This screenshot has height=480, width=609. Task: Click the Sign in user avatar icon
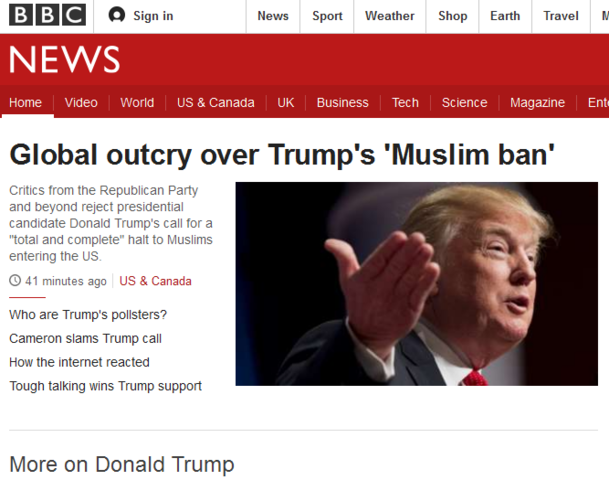[117, 16]
